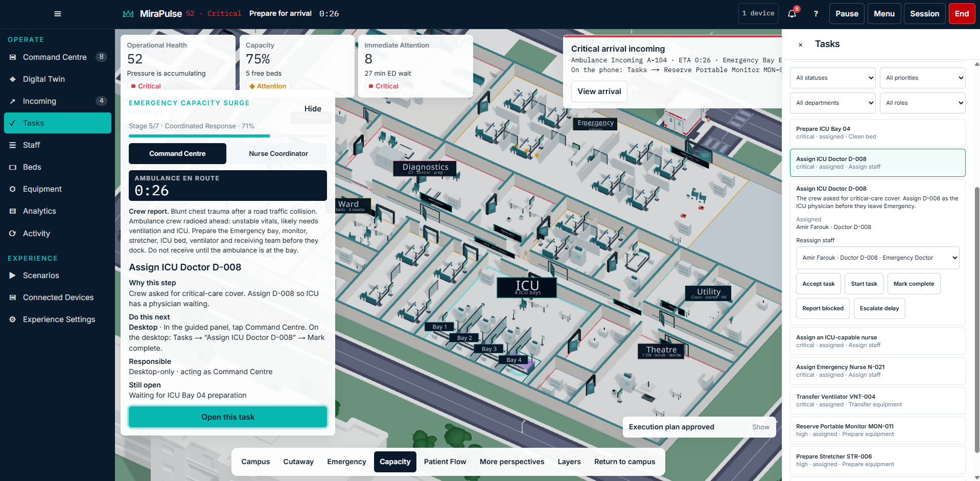Toggle the hamburger sidebar menu
The height and width of the screenshot is (481, 980).
coord(58,14)
